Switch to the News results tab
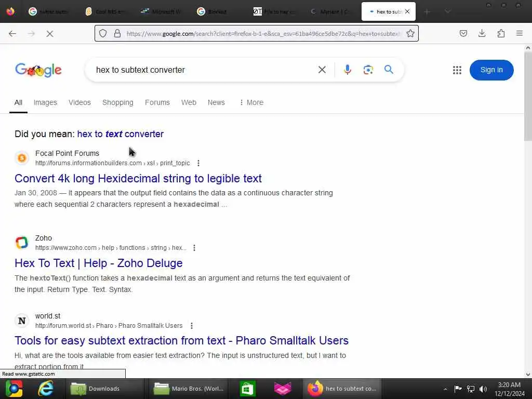 (216, 102)
